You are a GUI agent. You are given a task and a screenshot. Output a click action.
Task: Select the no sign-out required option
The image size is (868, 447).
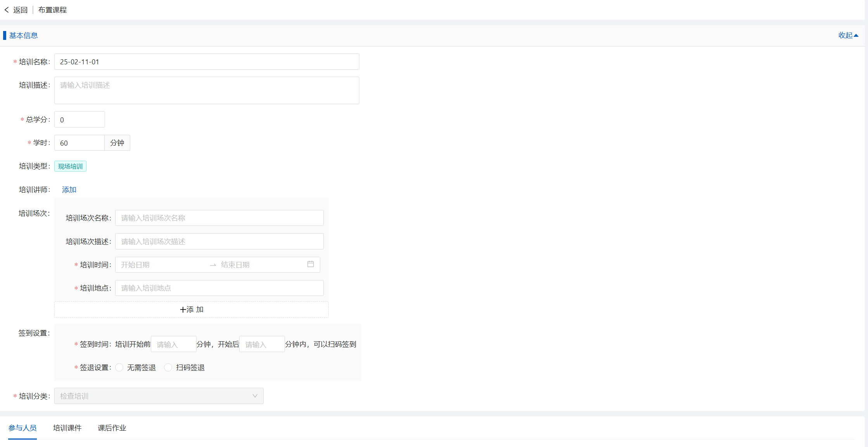[119, 368]
